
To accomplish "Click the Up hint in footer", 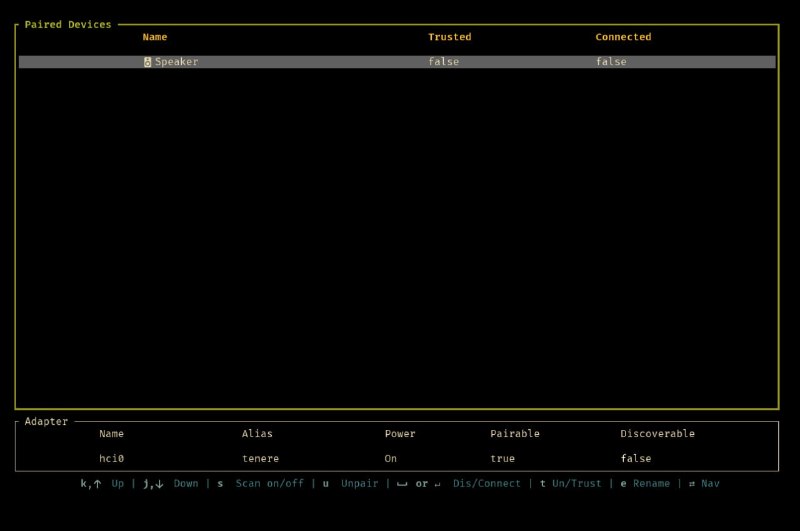I will (117, 484).
